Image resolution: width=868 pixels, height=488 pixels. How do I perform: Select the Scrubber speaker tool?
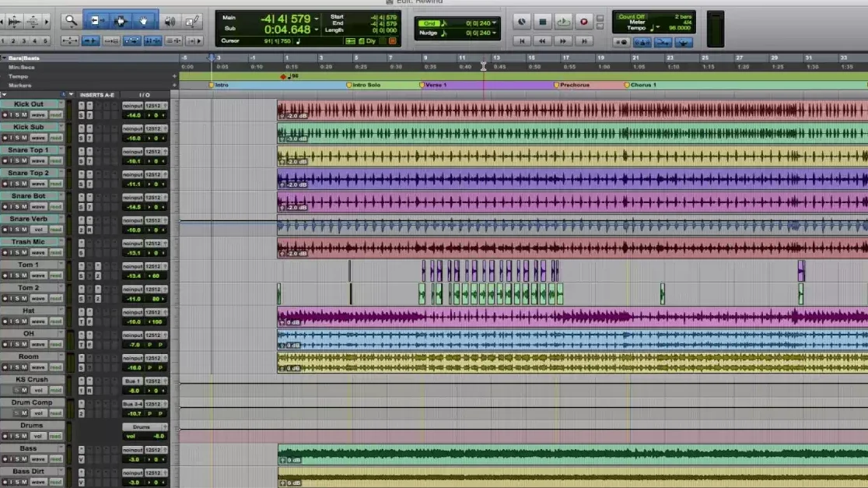[x=170, y=21]
